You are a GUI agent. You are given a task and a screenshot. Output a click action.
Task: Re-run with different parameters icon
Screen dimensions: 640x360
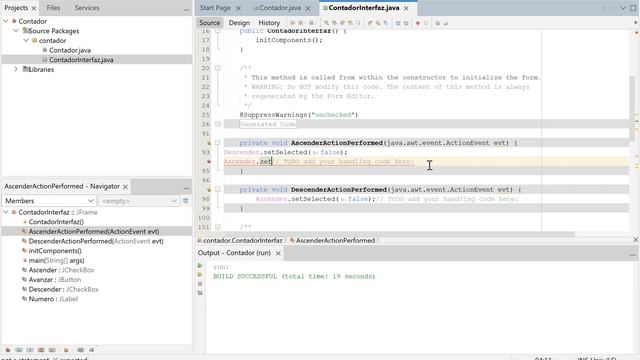[200, 275]
